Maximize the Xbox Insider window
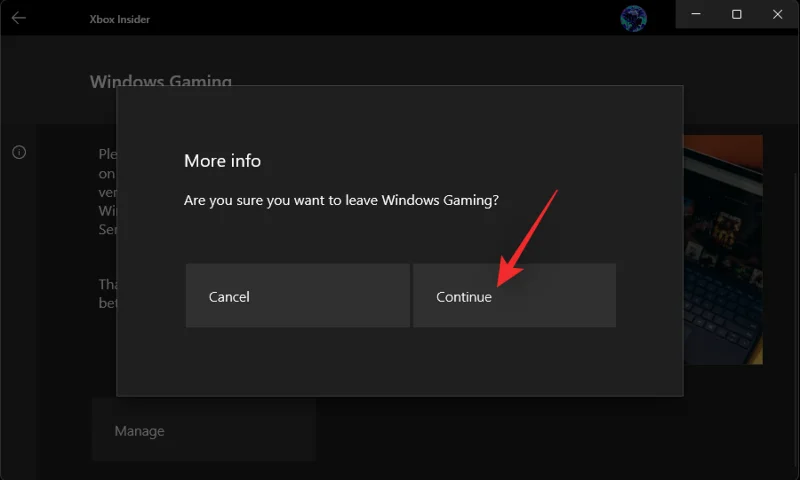The width and height of the screenshot is (800, 480). (736, 14)
